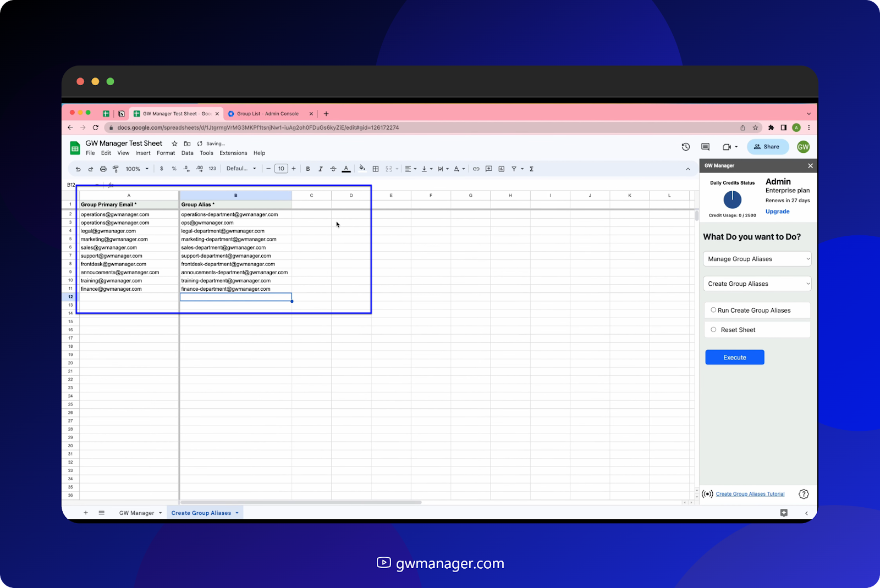880x588 pixels.
Task: Undo the last action in toolbar
Action: tap(78, 169)
